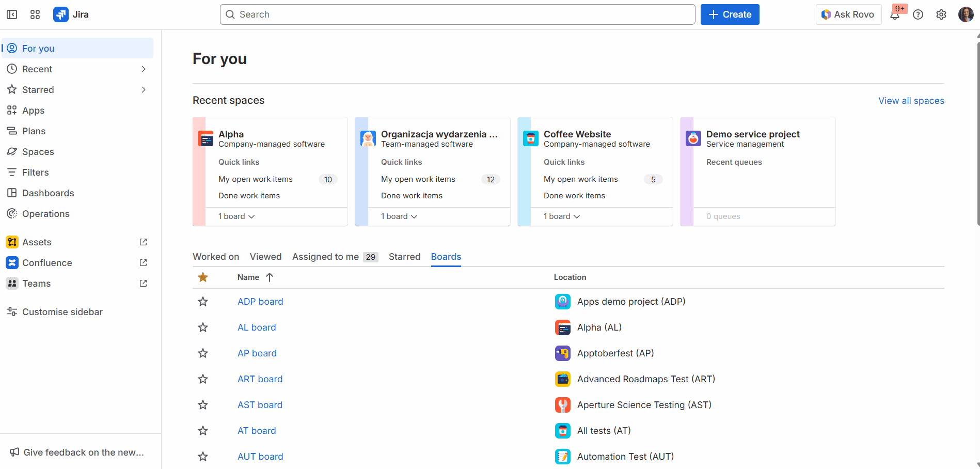
Task: Open Spaces in the sidebar
Action: pyautogui.click(x=77, y=151)
